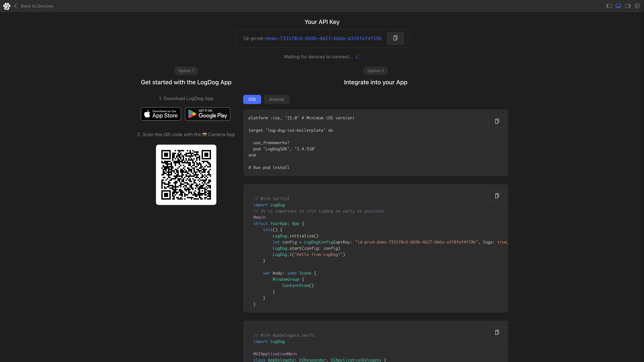Open Get it on Google Play badge
This screenshot has height=362, width=644.
[207, 114]
